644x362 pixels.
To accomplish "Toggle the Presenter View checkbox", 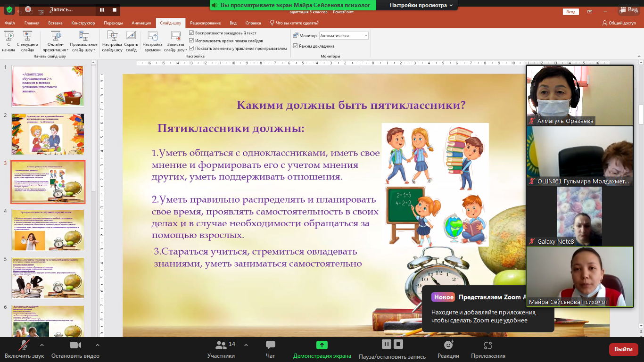I will pyautogui.click(x=296, y=46).
